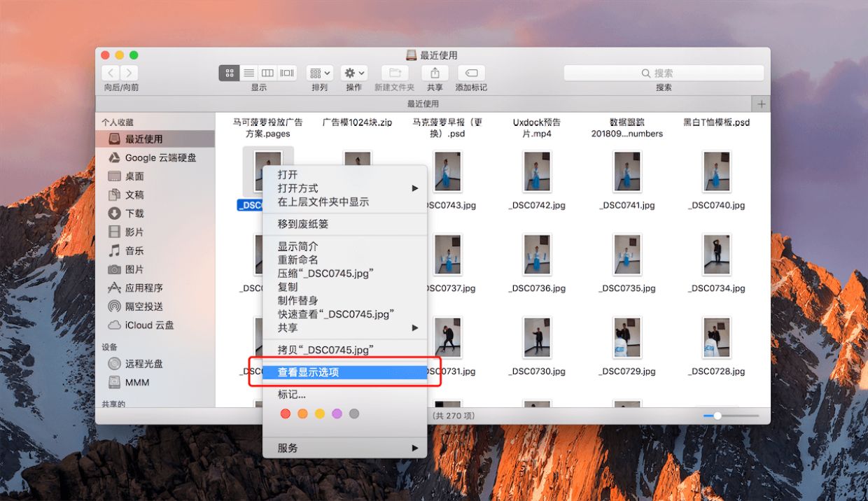Add a new tab with plus button
Image resolution: width=868 pixels, height=501 pixels.
tap(762, 104)
